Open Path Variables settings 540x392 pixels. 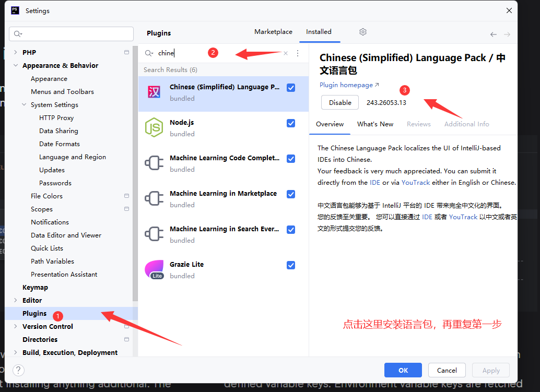click(52, 261)
